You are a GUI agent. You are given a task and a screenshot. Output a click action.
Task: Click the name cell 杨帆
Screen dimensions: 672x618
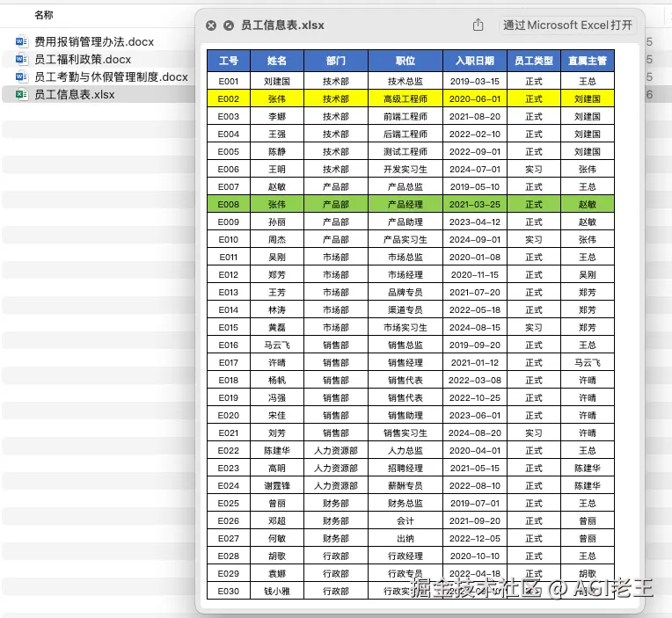click(277, 380)
